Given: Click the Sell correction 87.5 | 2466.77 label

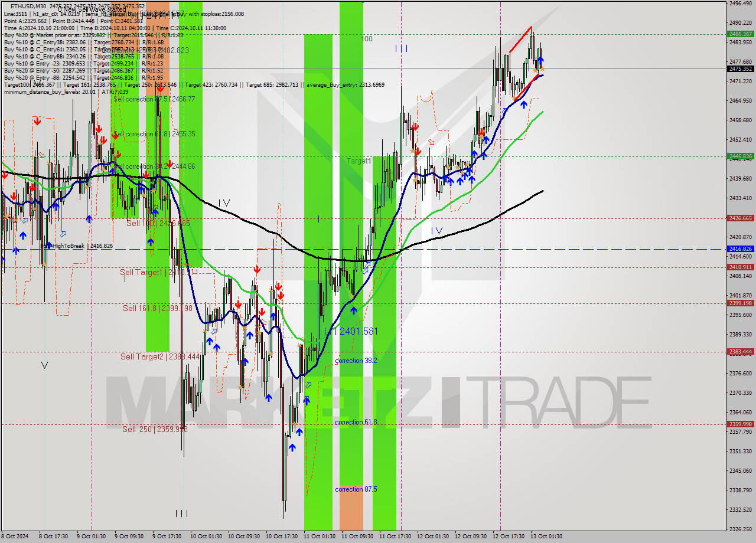Looking at the screenshot, I should tap(154, 100).
